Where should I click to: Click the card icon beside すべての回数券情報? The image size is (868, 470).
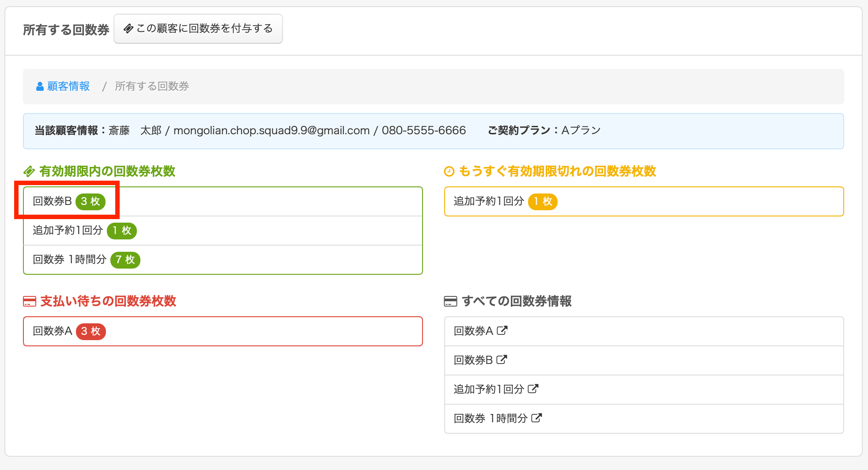click(x=450, y=301)
